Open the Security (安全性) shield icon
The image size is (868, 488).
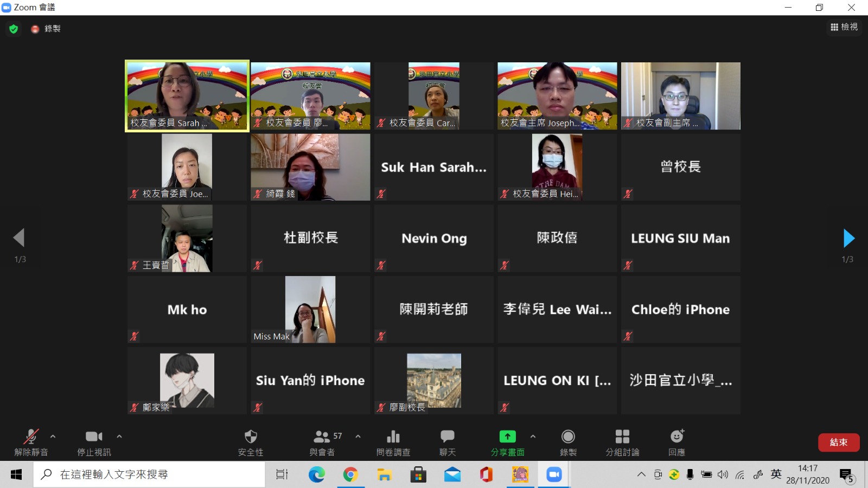(251, 437)
